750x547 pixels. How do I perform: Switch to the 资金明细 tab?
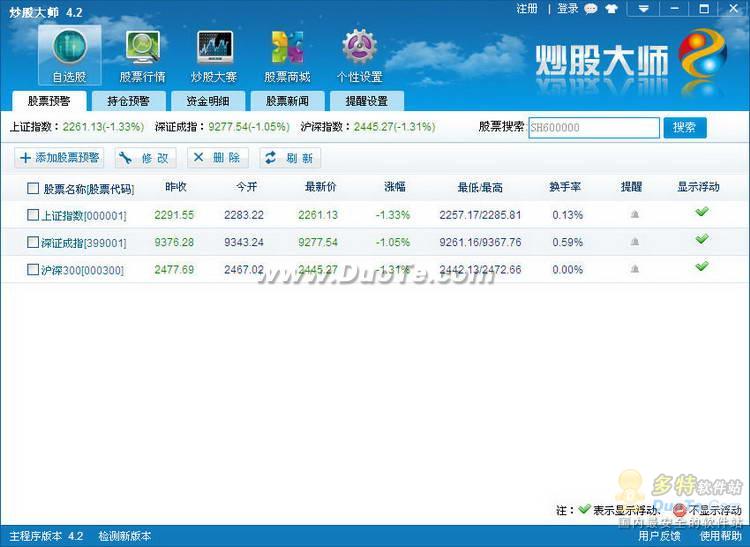point(208,101)
